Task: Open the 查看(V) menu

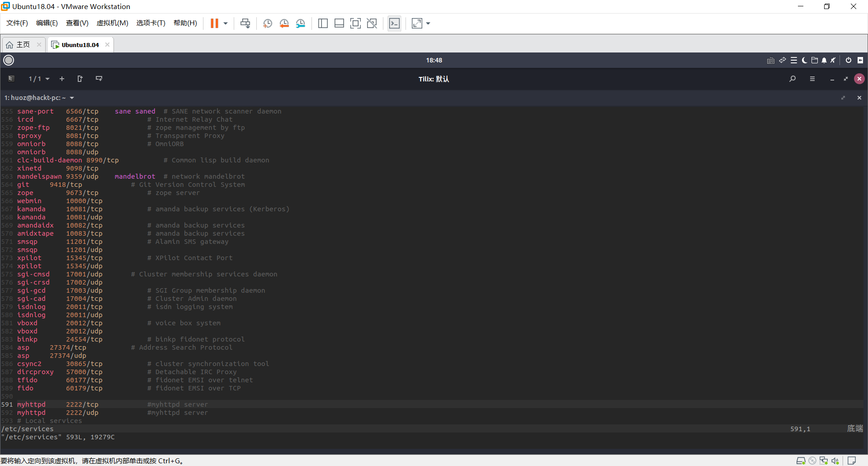Action: point(77,23)
